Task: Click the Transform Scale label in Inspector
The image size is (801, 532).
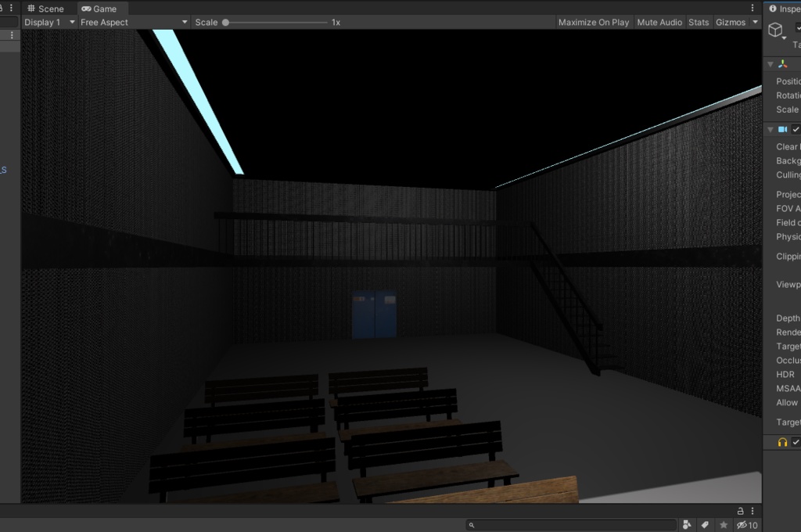Action: click(x=787, y=110)
